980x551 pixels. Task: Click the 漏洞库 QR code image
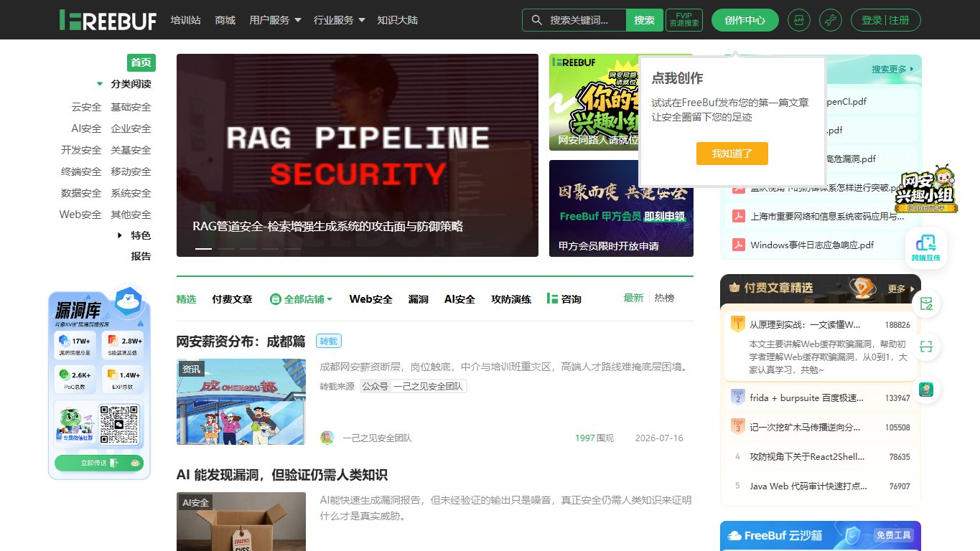[119, 425]
